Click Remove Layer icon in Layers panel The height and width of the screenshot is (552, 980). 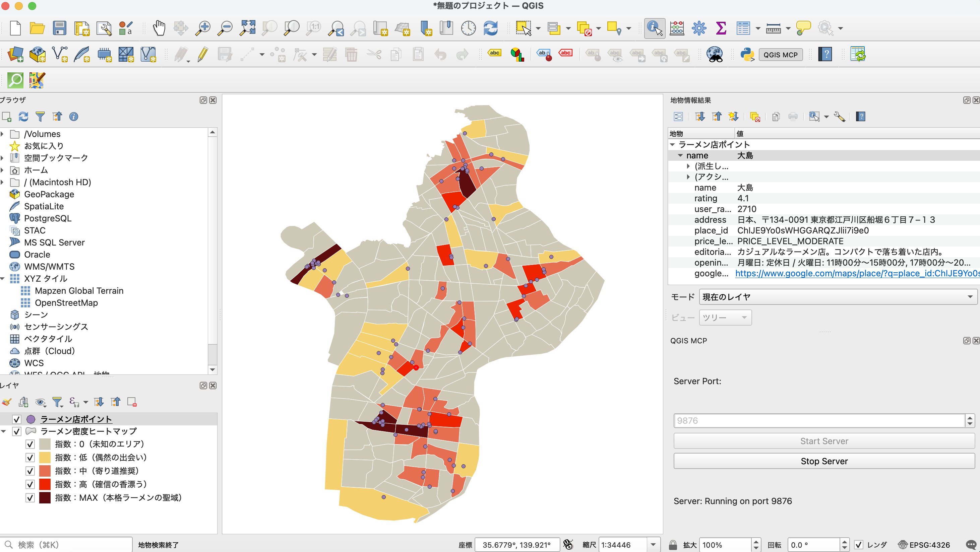click(x=132, y=402)
